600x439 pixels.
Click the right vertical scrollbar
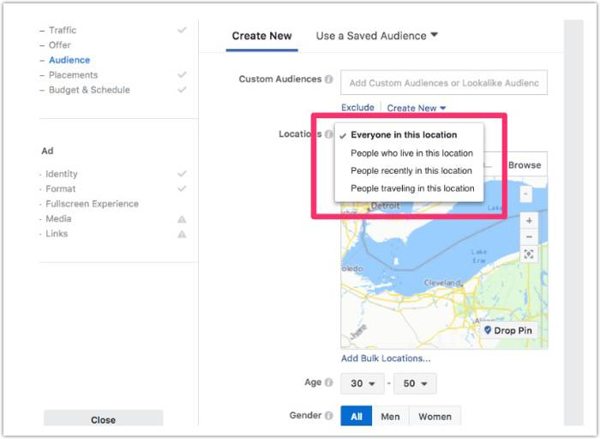574,223
